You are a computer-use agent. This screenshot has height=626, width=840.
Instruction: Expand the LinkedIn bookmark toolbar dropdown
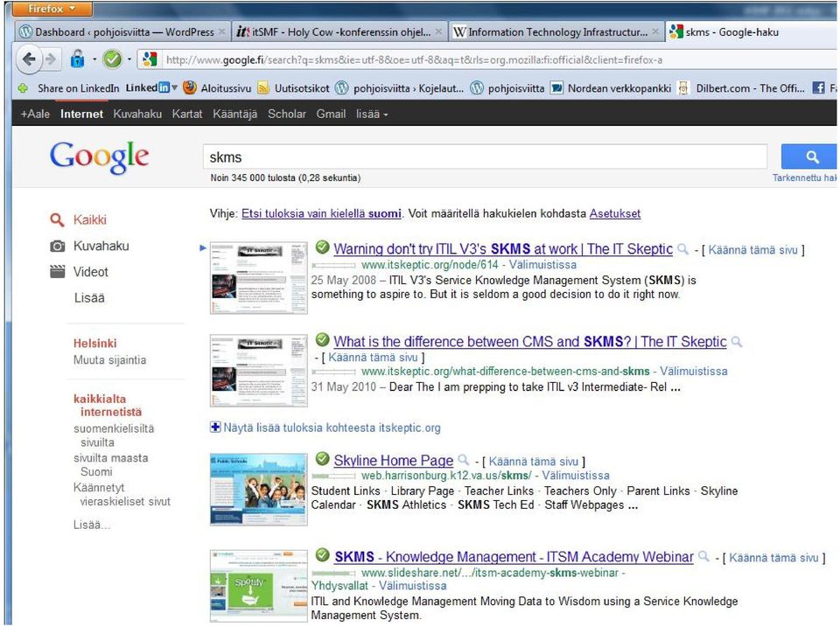click(175, 87)
